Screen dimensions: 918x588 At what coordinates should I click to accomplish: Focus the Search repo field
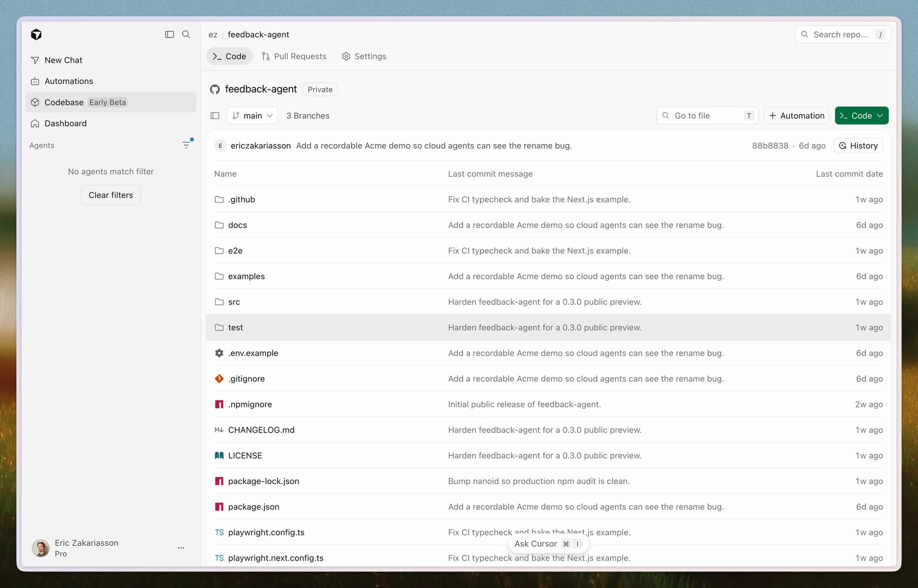[843, 35]
